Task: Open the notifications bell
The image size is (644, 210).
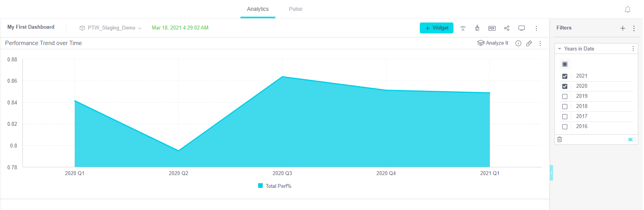Action: [628, 9]
